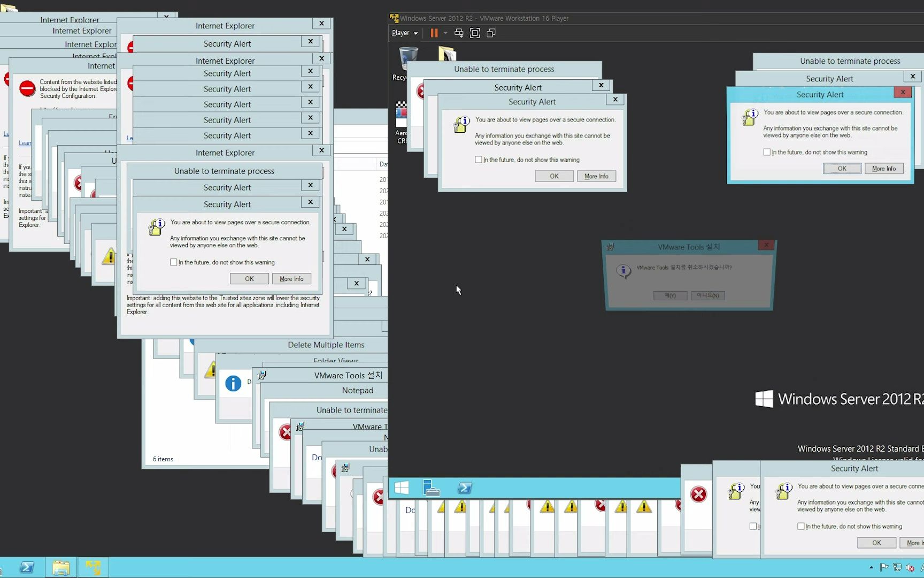Open the Player menu dropdown
924x578 pixels.
coord(405,33)
